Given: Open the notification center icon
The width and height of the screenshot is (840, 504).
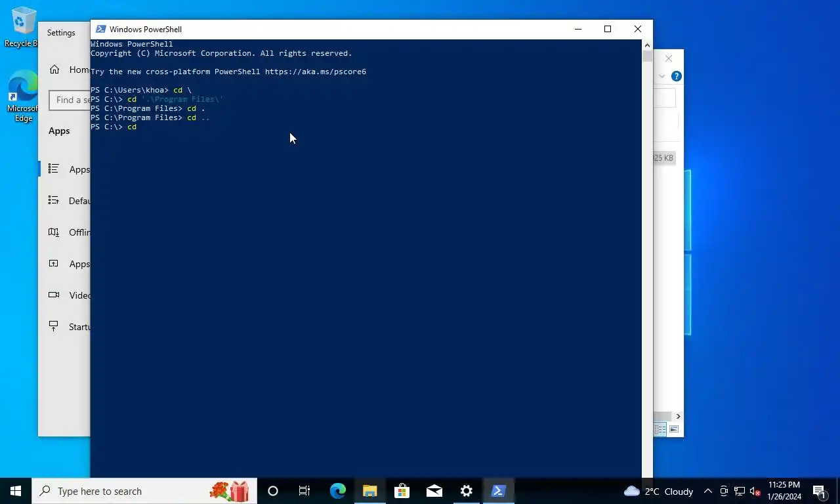Looking at the screenshot, I should (820, 491).
